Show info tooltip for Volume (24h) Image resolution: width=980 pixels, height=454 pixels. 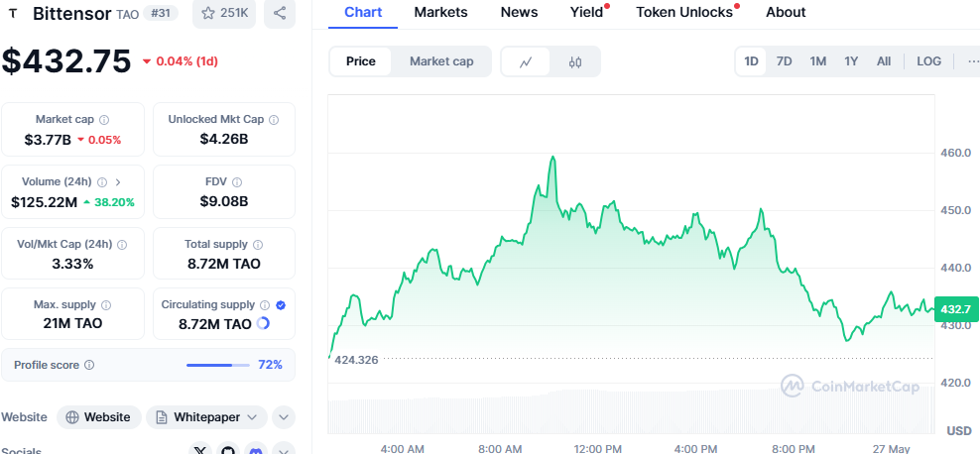[x=102, y=181]
